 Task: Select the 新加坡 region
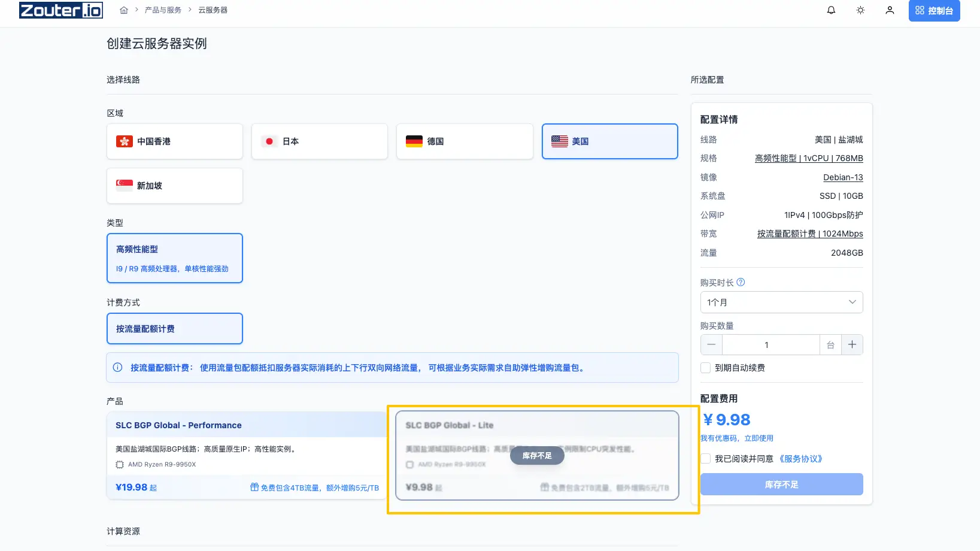click(175, 186)
